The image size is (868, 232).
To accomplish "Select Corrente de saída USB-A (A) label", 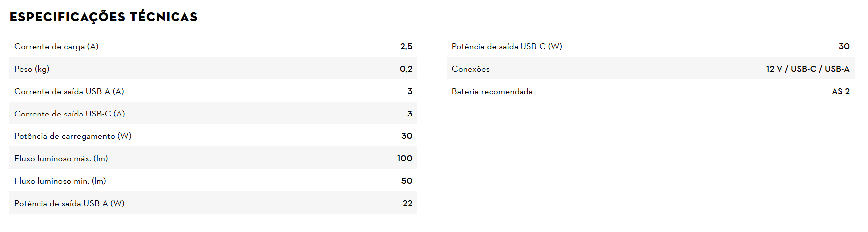I will coord(69,91).
